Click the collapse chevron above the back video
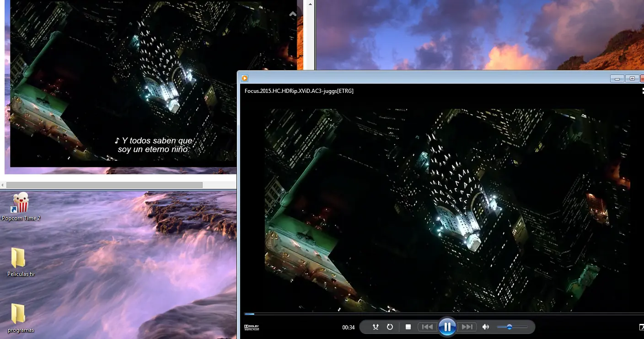 tap(293, 14)
